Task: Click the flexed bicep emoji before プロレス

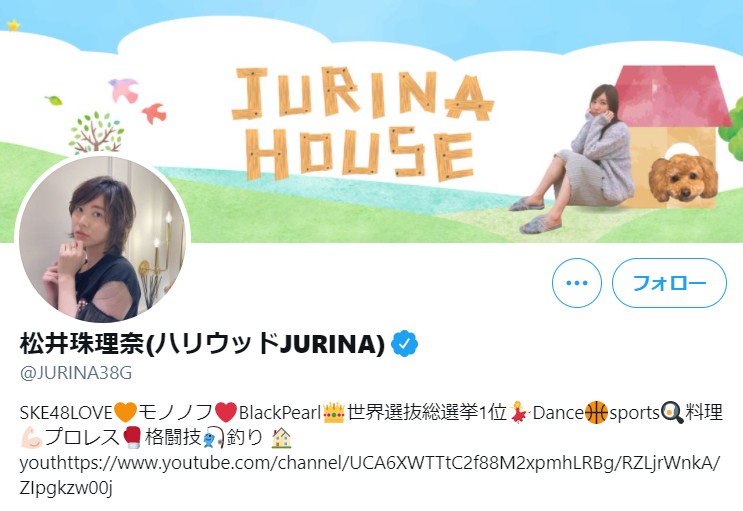Action: (32, 438)
